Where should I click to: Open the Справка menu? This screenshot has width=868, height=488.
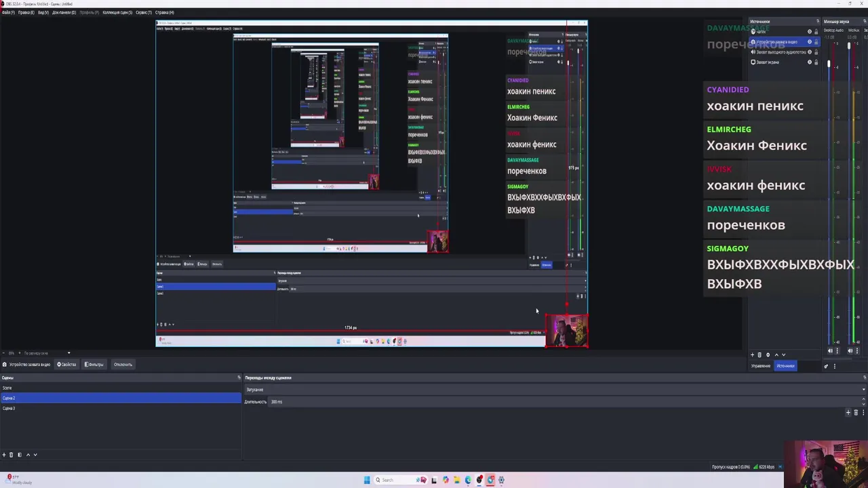pos(165,12)
